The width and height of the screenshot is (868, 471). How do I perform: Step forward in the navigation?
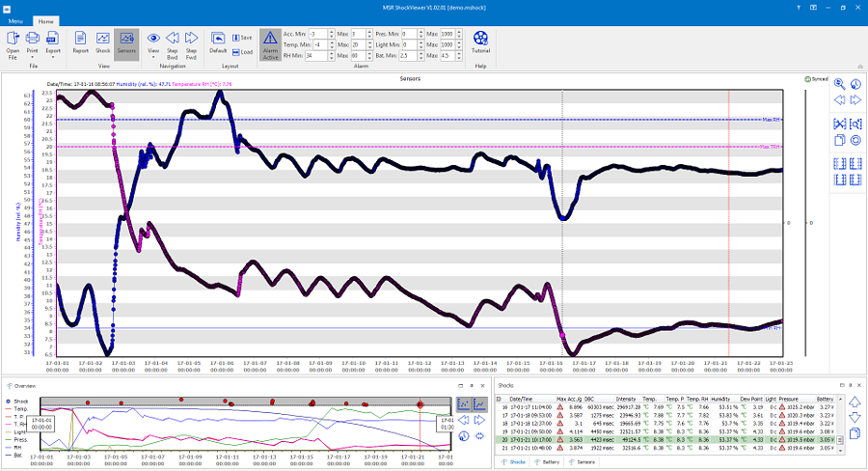pos(191,45)
